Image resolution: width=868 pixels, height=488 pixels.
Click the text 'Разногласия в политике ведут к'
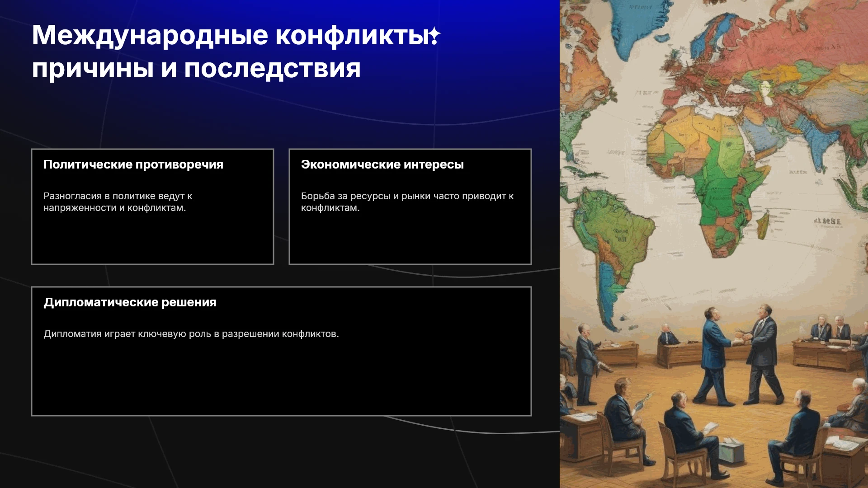[x=118, y=196]
